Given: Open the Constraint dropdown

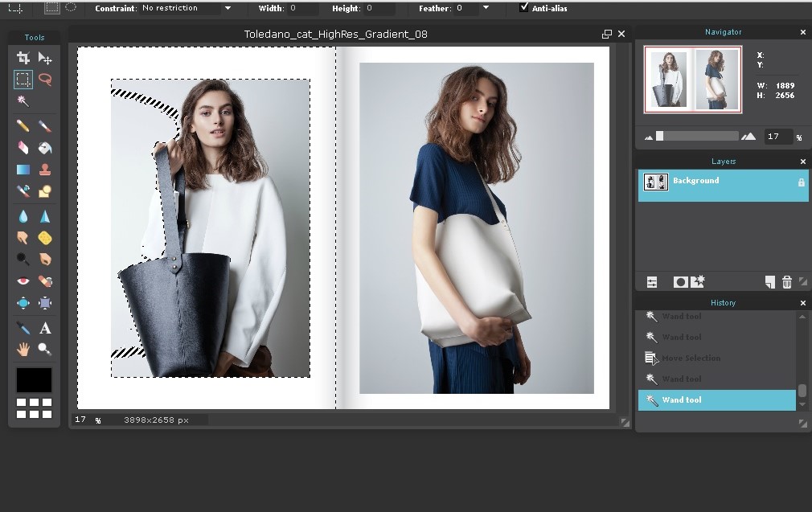Looking at the screenshot, I should coord(226,8).
